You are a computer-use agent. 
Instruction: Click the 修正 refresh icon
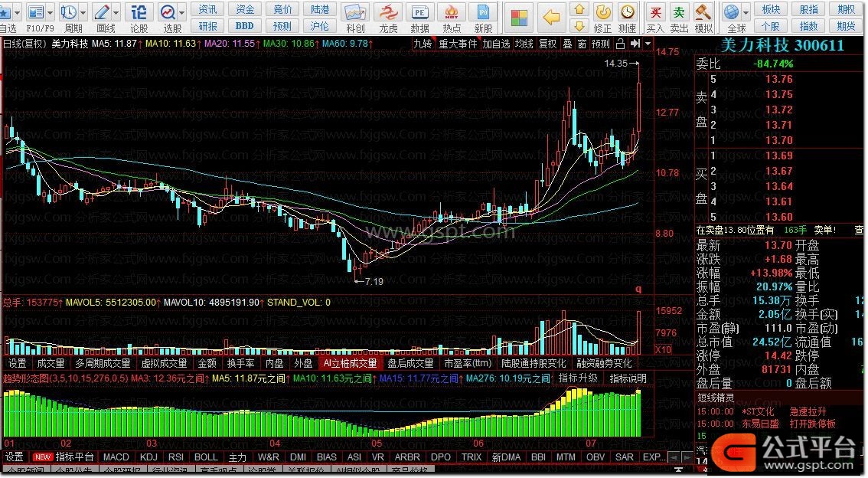pos(602,11)
